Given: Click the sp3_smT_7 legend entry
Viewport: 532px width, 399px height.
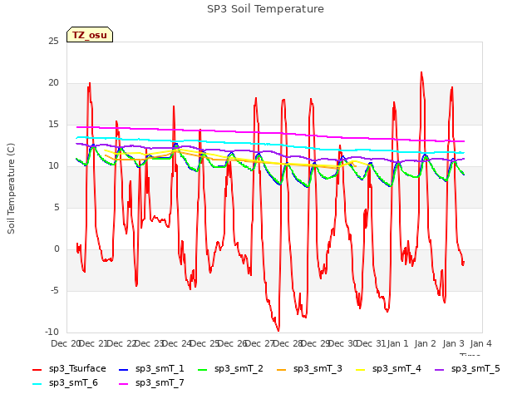Looking at the screenshot, I should click(151, 383).
